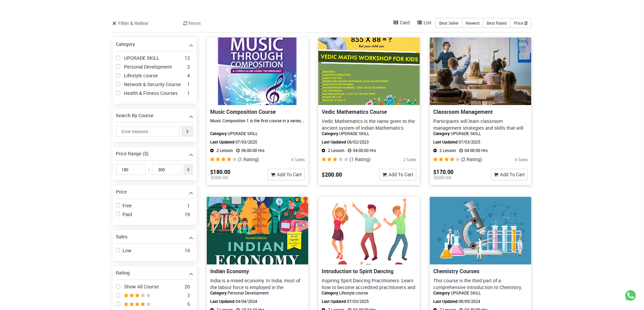This screenshot has width=644, height=310.
Task: Click the Reset filters refresh icon
Action: [x=185, y=23]
